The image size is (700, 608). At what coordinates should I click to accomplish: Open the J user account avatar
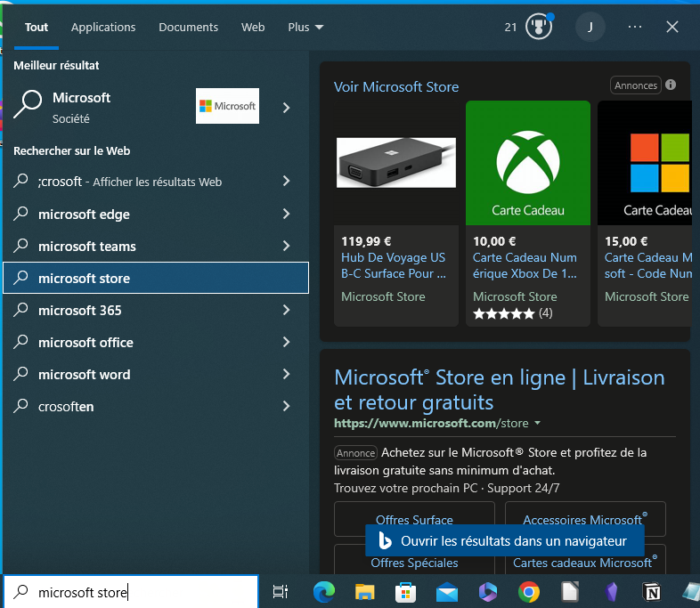click(x=590, y=27)
